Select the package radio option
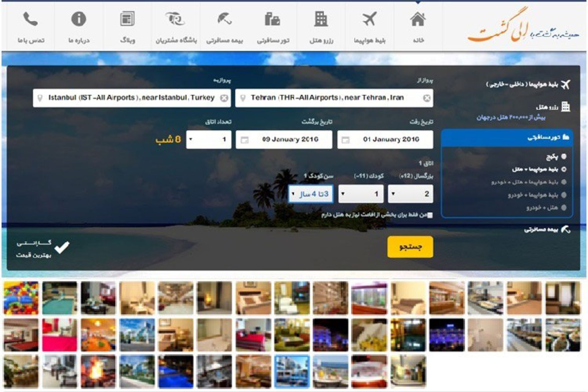The width and height of the screenshot is (588, 392). click(564, 156)
